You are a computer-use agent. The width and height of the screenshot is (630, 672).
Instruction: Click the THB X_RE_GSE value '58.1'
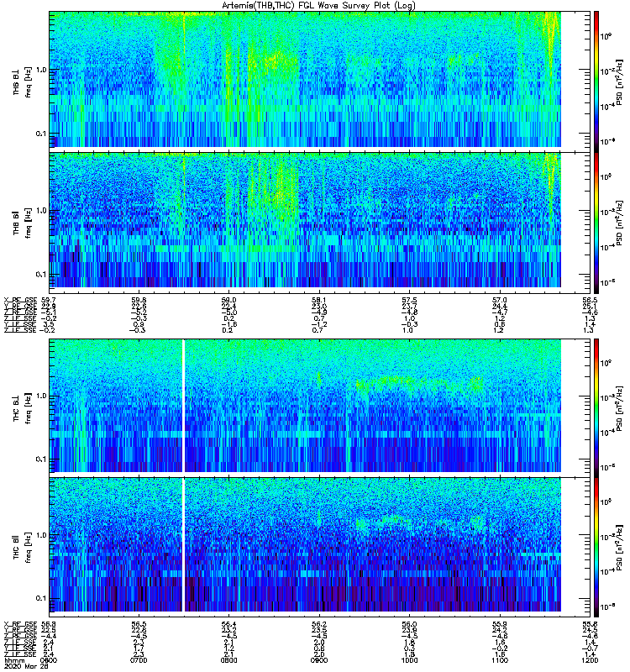coord(319,300)
